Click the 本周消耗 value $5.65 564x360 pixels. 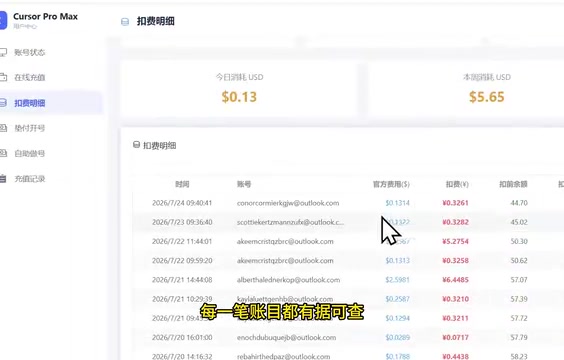click(487, 97)
